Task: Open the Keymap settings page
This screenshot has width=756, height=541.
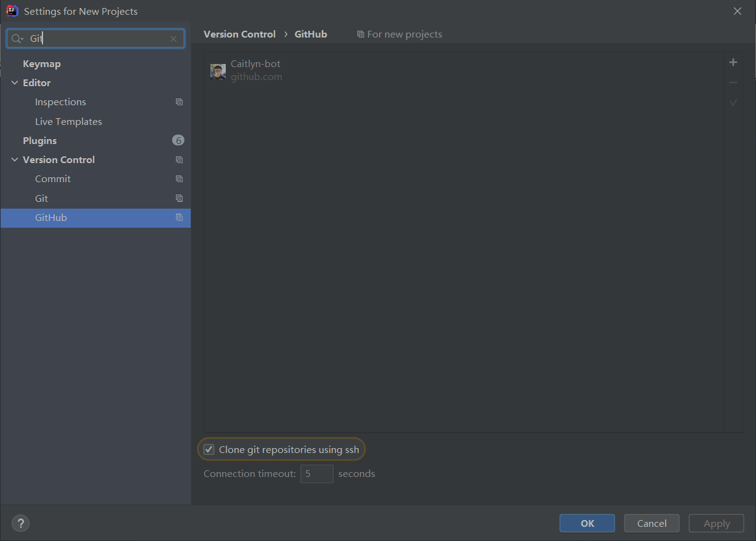Action: pos(41,64)
